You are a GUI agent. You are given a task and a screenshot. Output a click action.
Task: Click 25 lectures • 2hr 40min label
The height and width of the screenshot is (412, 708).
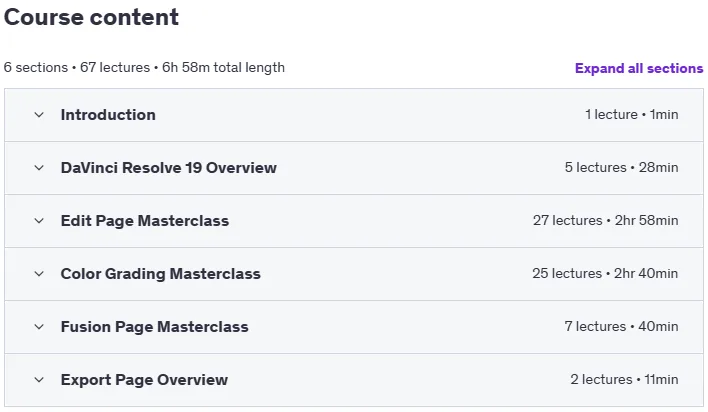(x=605, y=273)
